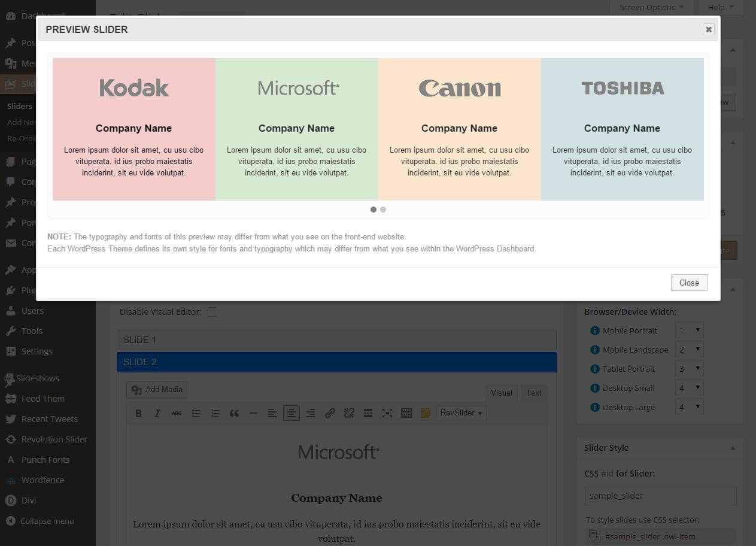Close the Preview Slider dialog
The height and width of the screenshot is (546, 756).
(x=688, y=283)
